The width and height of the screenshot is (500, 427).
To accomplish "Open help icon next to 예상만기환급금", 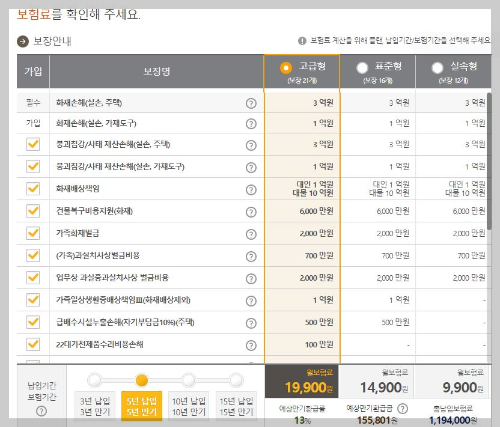I will (403, 408).
